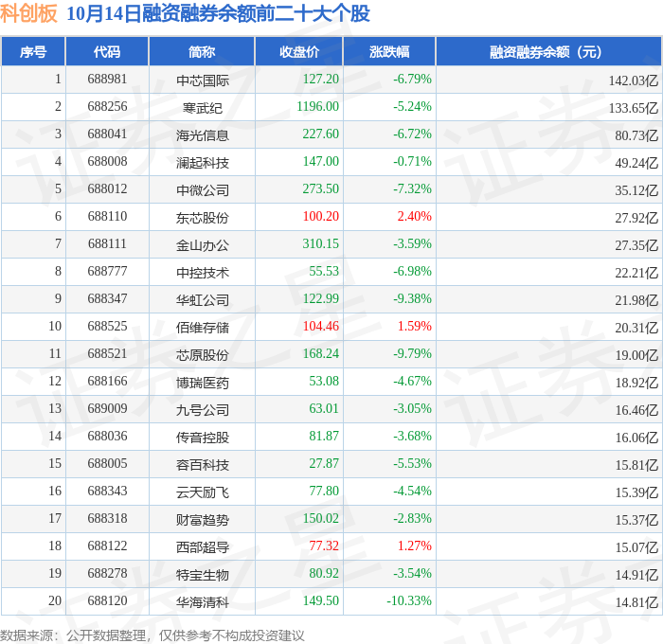Click change percentage -10.33%
The image size is (663, 644).
tap(409, 601)
